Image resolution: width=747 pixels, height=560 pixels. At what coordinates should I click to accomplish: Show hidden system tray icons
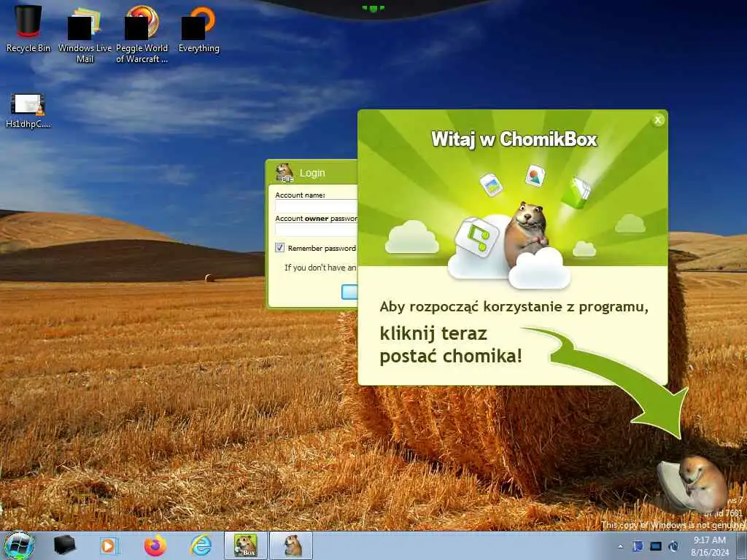tap(620, 546)
